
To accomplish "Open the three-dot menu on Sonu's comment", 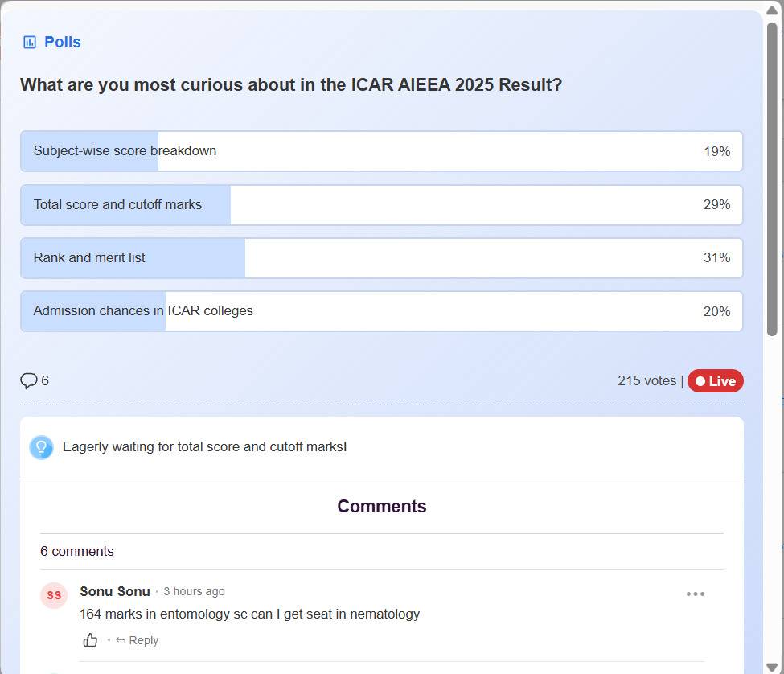I will [x=695, y=594].
